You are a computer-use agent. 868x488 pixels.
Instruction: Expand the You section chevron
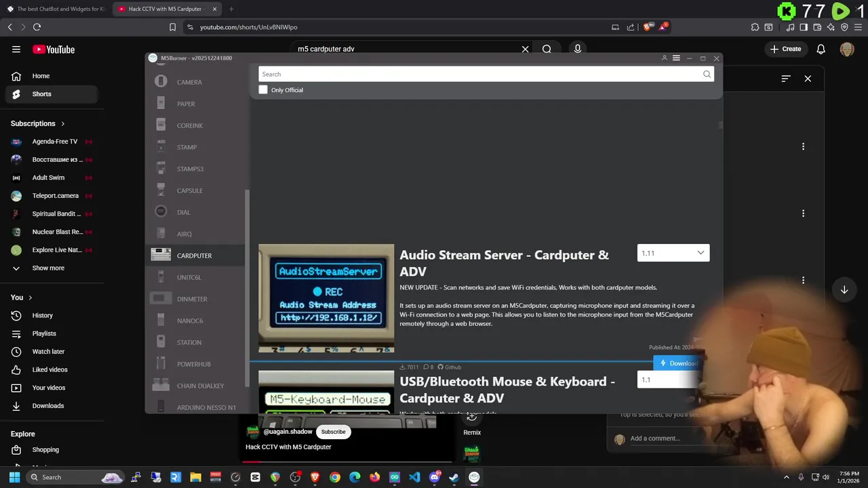point(30,298)
